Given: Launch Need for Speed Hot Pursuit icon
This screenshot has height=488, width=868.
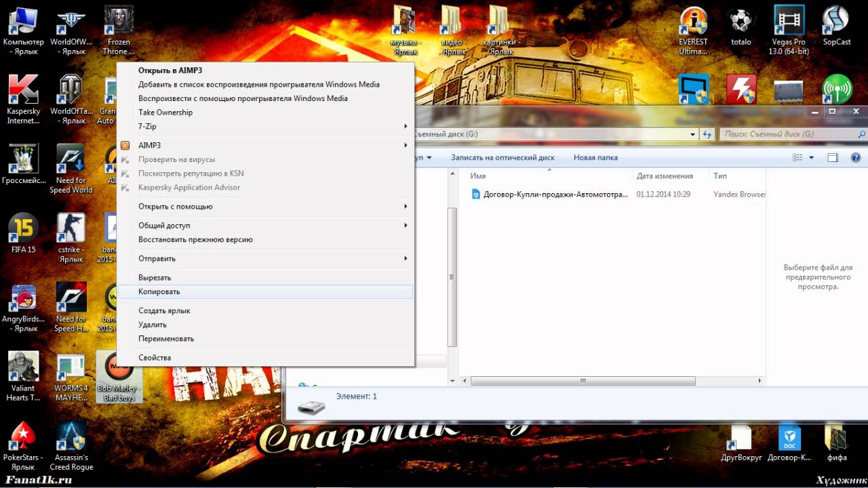Looking at the screenshot, I should click(71, 307).
